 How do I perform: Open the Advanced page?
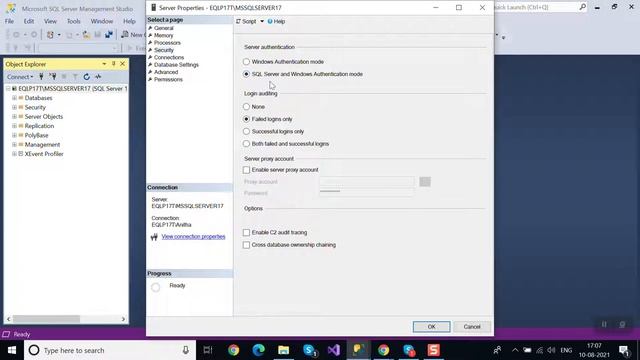(166, 72)
